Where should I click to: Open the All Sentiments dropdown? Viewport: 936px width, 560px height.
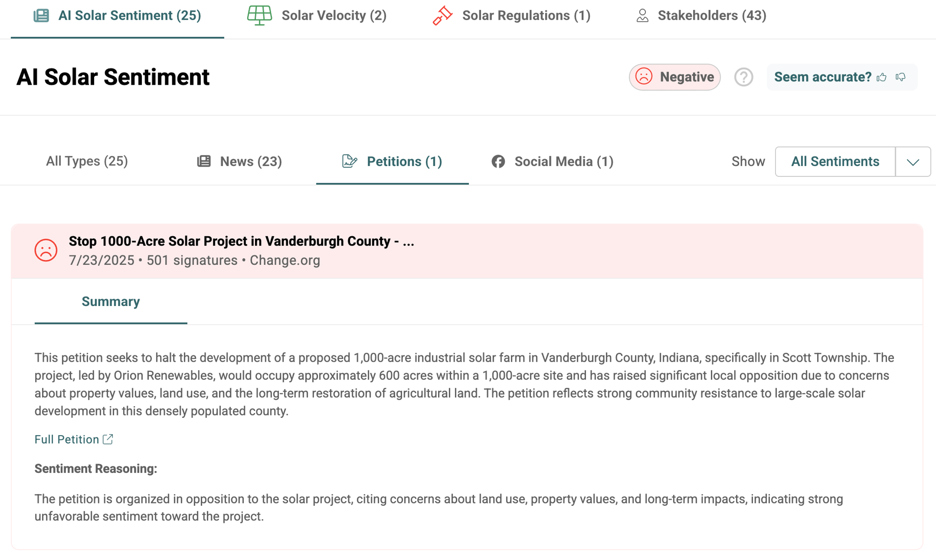pyautogui.click(x=834, y=161)
